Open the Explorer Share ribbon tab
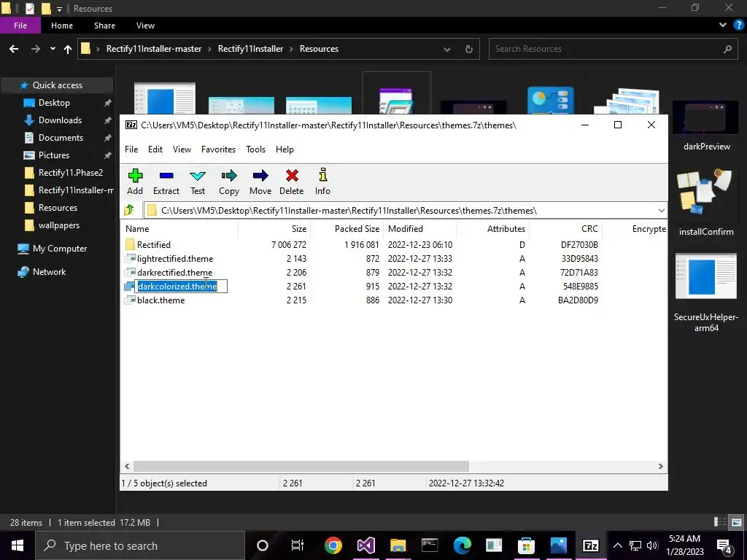This screenshot has width=747, height=560. point(104,26)
